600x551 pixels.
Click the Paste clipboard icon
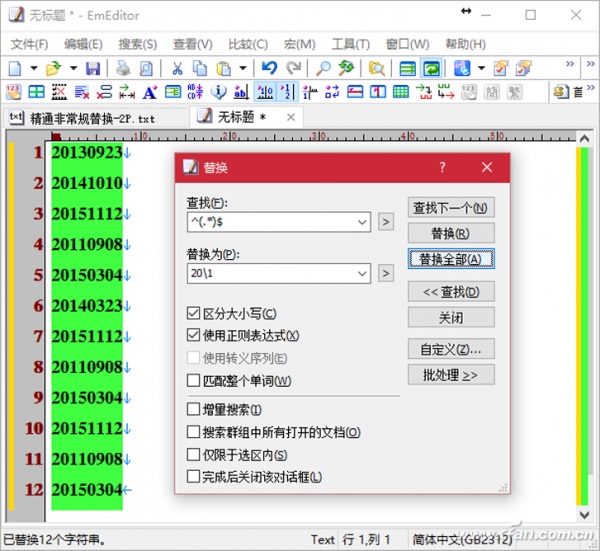(223, 68)
